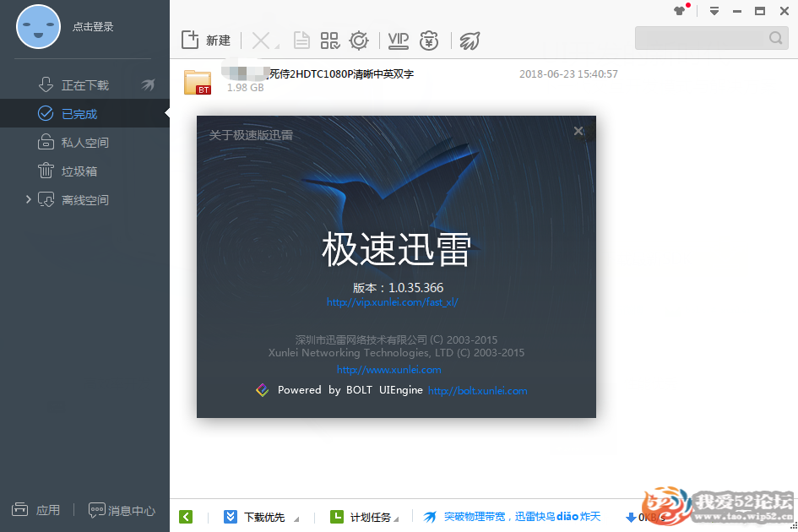Screen dimensions: 798x532
Task: Click the 死侍2HDTC1080P file name
Action: tap(341, 73)
